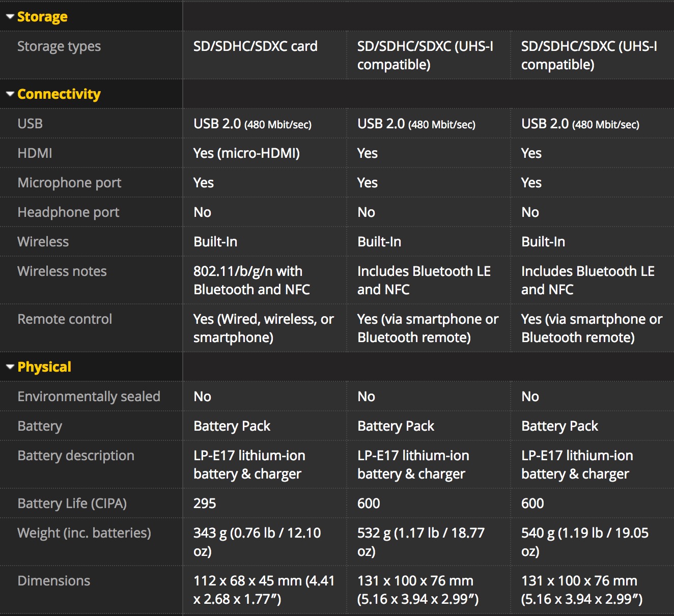
Task: Select the 'Weight (inc. batteries)' row label
Action: click(84, 533)
